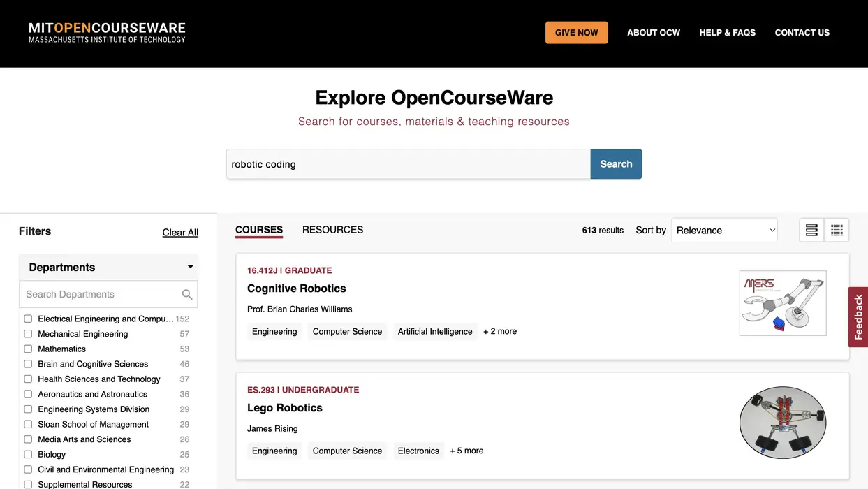The image size is (868, 489).
Task: Click Engineering tag on Lego Robotics card
Action: (274, 451)
